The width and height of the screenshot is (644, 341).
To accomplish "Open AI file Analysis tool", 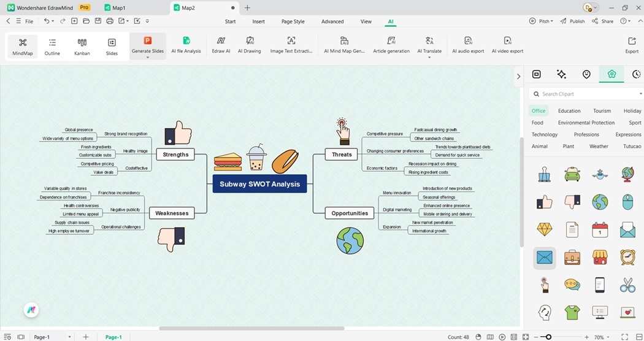I will click(x=186, y=45).
